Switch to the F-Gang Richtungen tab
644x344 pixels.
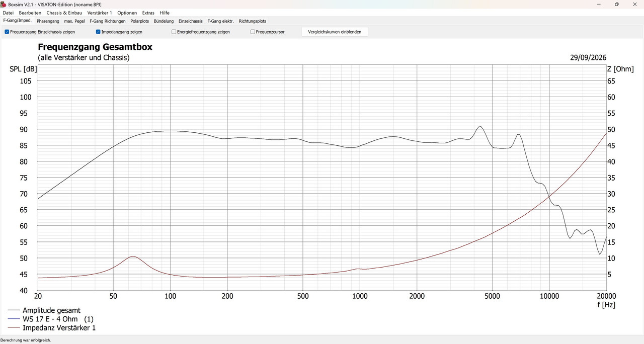coord(108,21)
